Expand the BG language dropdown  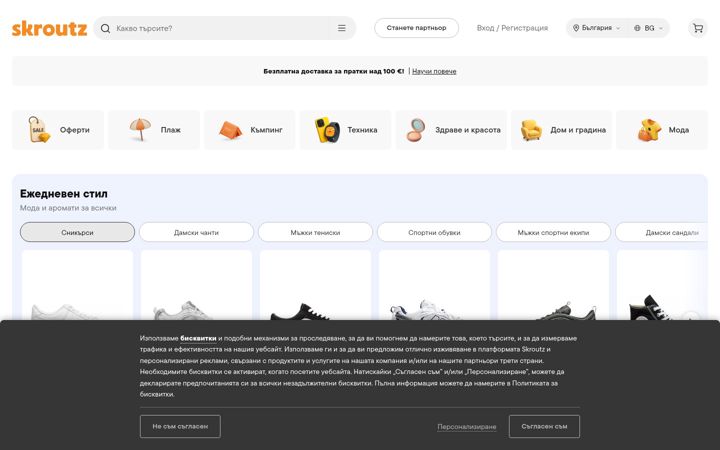pyautogui.click(x=649, y=28)
